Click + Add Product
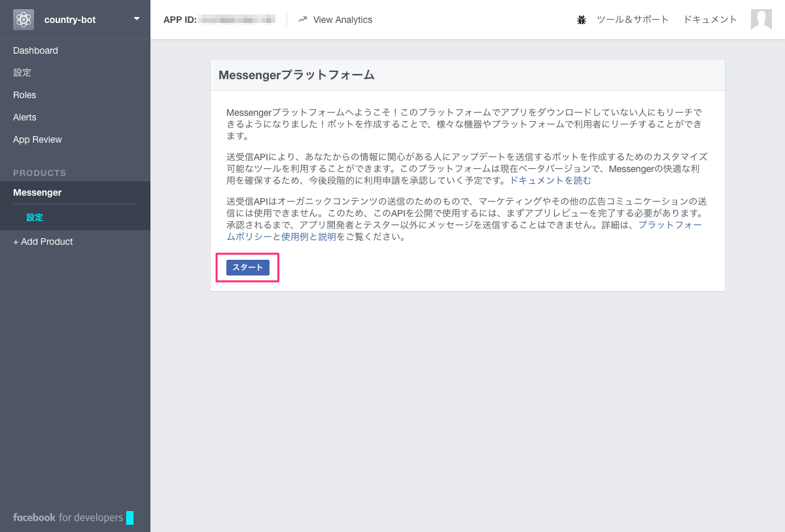Screen dimensions: 785x532 pos(43,241)
